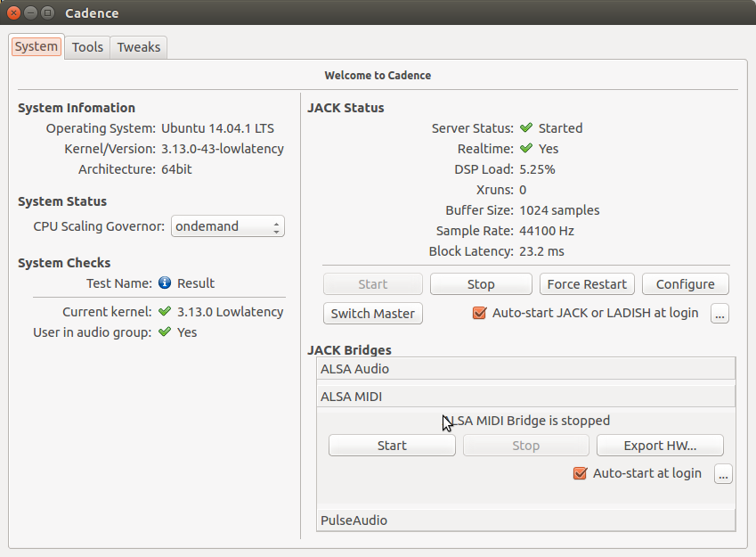This screenshot has height=557, width=756.
Task: Open JACK Configure settings
Action: 685,284
